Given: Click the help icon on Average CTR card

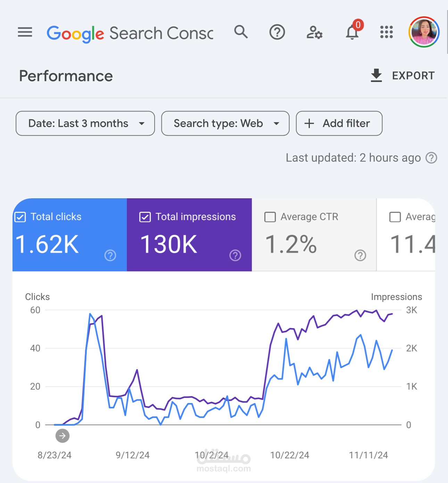Looking at the screenshot, I should [360, 256].
